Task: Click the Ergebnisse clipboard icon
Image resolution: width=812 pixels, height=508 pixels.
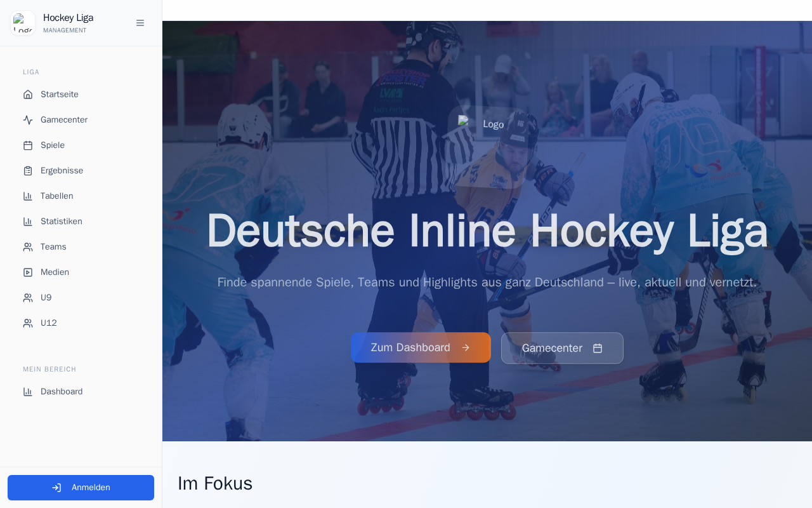Action: point(28,170)
